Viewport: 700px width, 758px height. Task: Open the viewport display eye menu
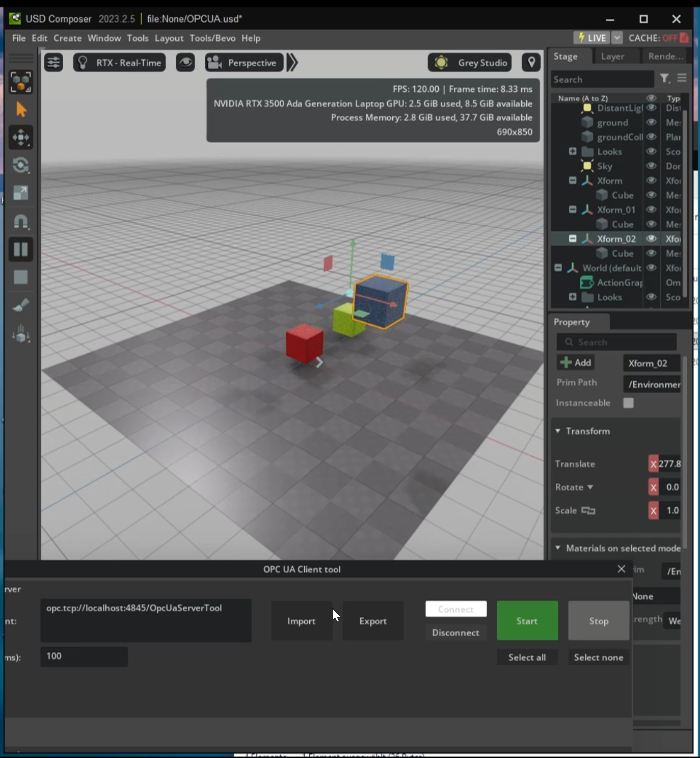click(x=185, y=63)
